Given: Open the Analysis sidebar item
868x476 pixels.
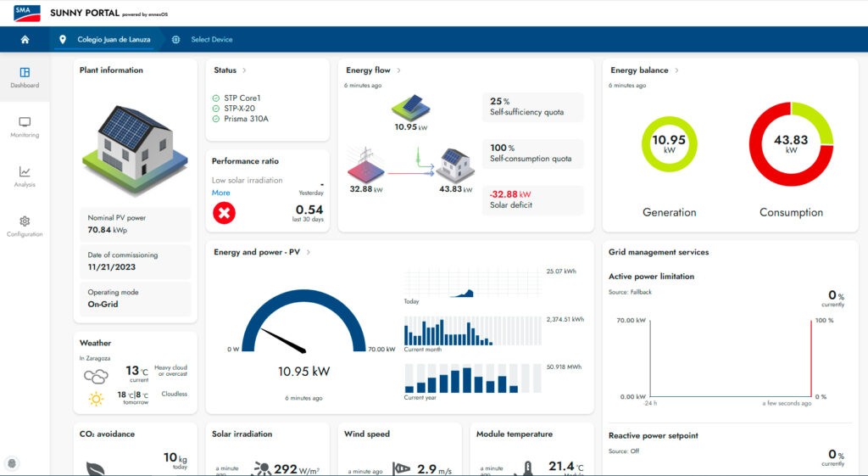Looking at the screenshot, I should click(x=25, y=176).
